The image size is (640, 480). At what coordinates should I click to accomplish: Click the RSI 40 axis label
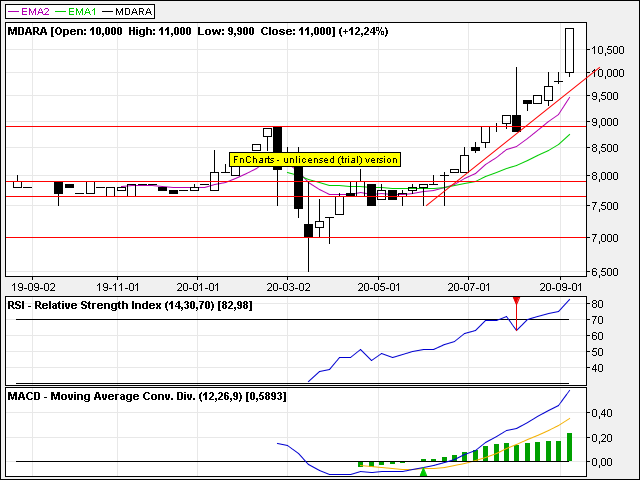(x=597, y=368)
